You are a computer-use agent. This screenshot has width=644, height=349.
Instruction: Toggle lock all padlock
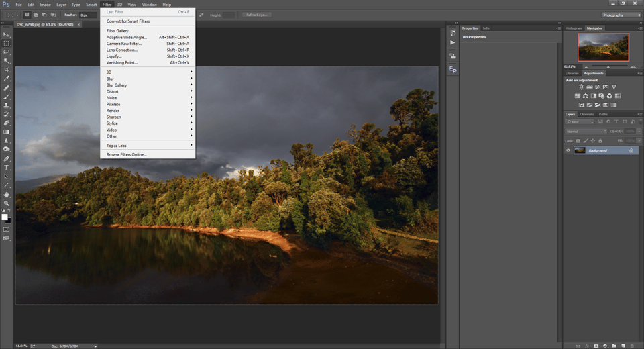click(600, 141)
